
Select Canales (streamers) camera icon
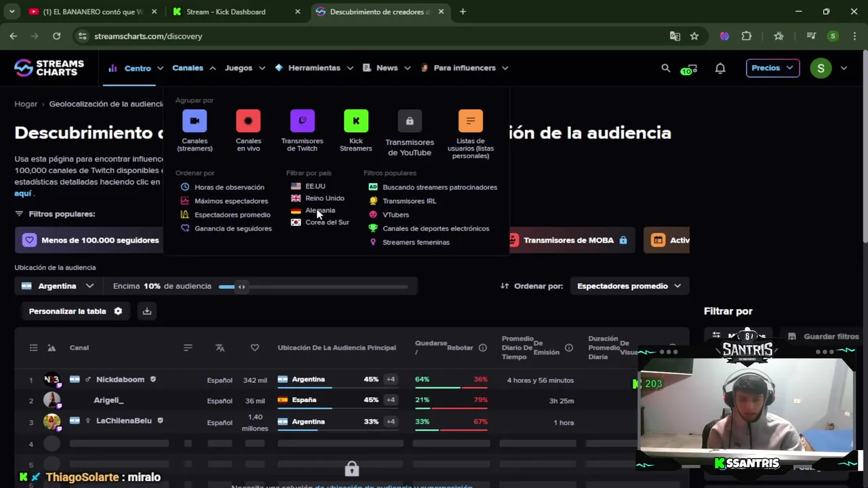point(195,121)
